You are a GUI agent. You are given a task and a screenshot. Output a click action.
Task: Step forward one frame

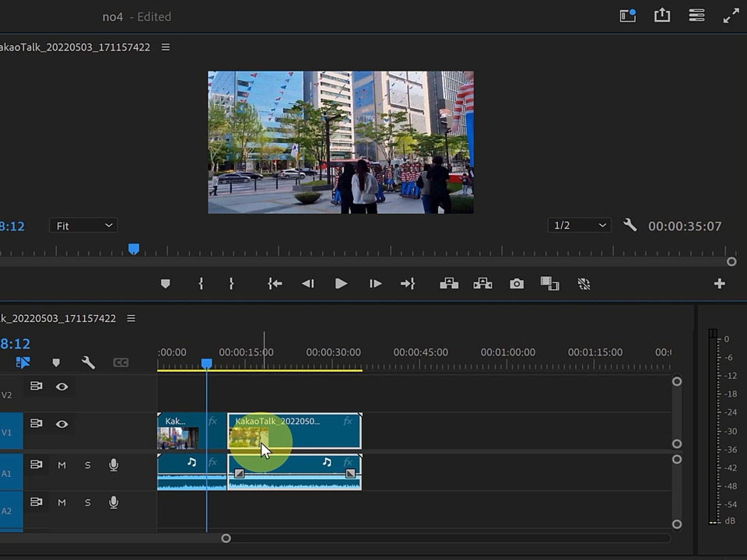(375, 284)
